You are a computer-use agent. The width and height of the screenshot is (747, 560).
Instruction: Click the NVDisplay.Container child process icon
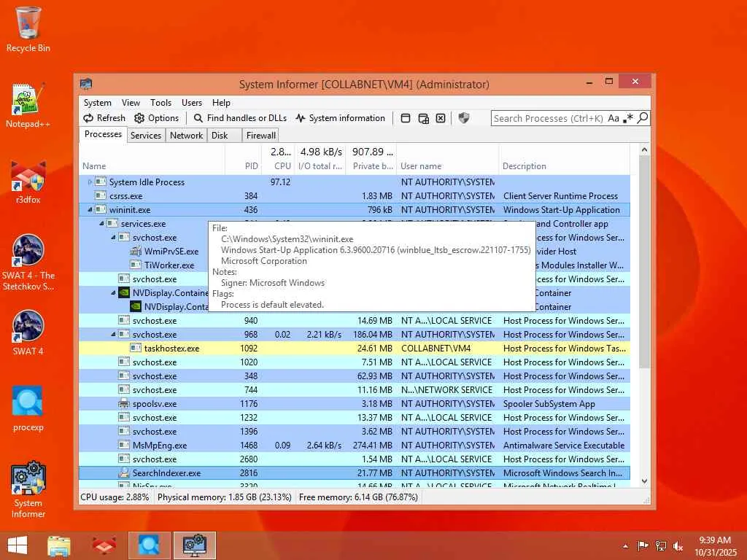point(136,307)
